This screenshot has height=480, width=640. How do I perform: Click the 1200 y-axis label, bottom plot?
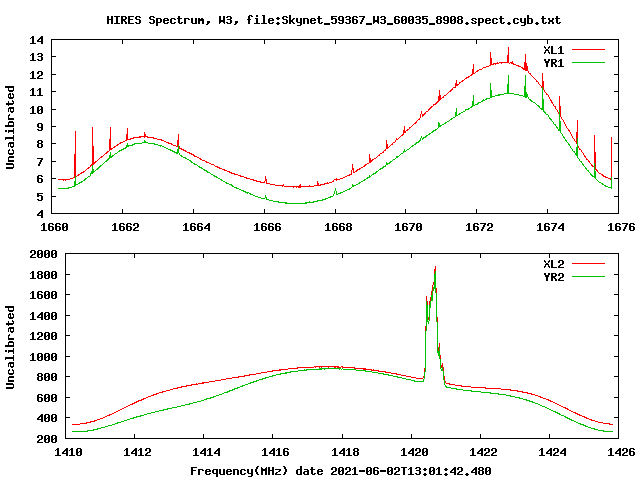[43, 336]
